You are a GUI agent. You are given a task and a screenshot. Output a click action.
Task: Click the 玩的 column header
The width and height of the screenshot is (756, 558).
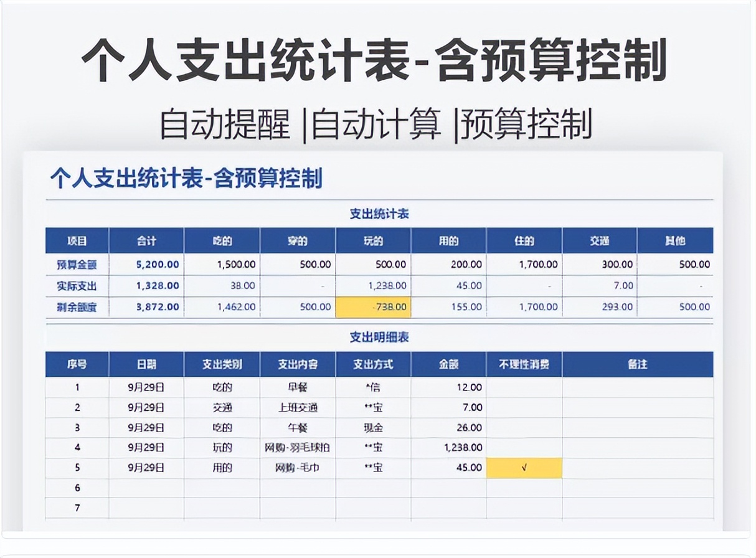[x=374, y=240]
